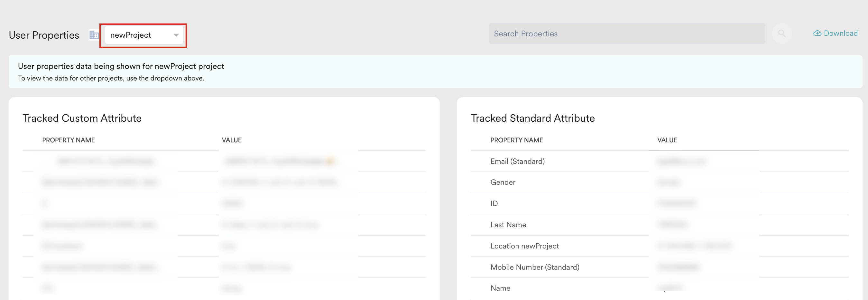This screenshot has height=300, width=868.
Task: Click the ID property in the standard attributes
Action: pos(494,204)
